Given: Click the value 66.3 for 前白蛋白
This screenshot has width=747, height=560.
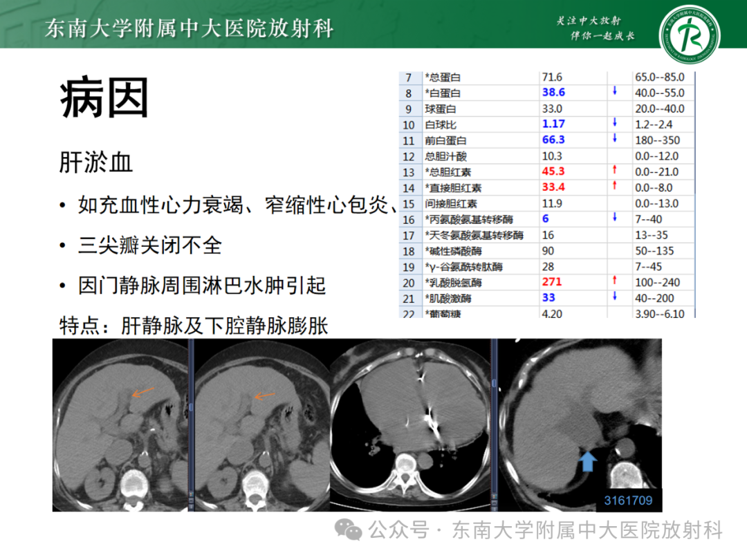Looking at the screenshot, I should pyautogui.click(x=553, y=140).
